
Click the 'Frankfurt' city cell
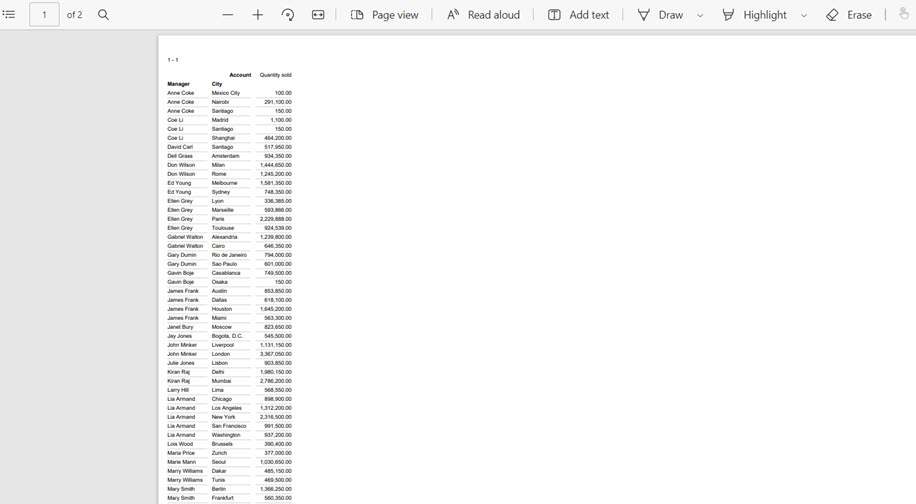[x=223, y=498]
